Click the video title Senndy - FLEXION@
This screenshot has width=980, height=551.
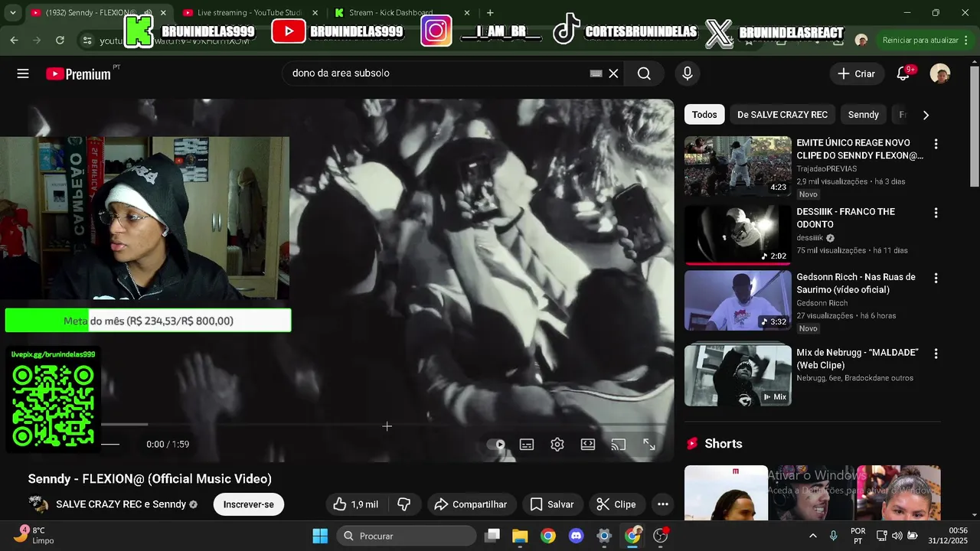pyautogui.click(x=150, y=479)
